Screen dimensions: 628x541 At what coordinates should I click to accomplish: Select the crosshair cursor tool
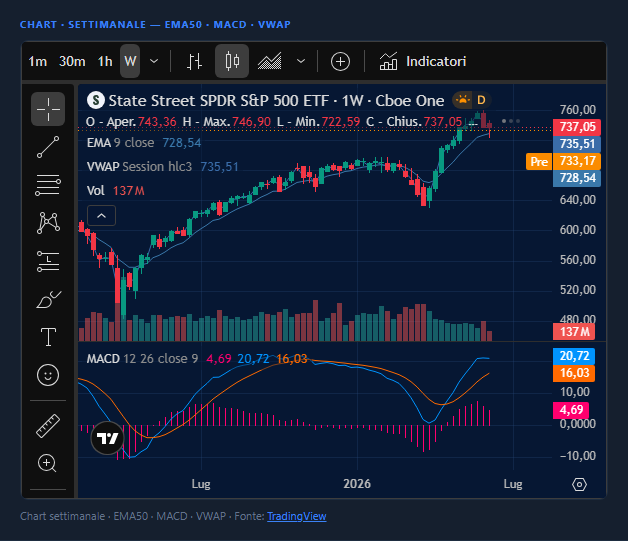point(48,109)
